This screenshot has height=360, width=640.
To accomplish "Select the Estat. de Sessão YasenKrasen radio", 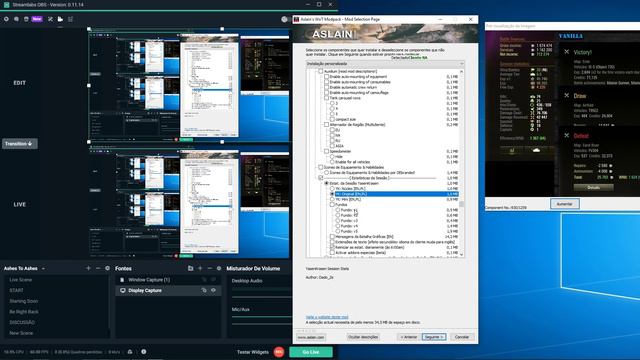I will click(326, 183).
